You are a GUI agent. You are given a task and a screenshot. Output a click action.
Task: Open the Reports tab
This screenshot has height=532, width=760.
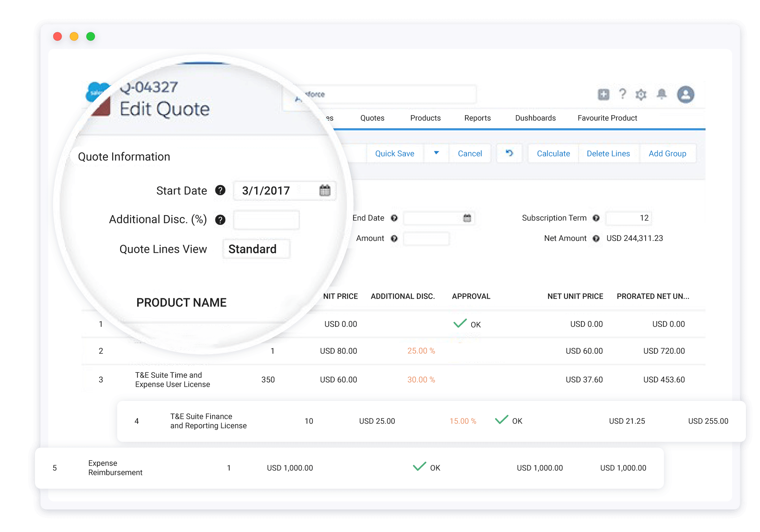[477, 118]
